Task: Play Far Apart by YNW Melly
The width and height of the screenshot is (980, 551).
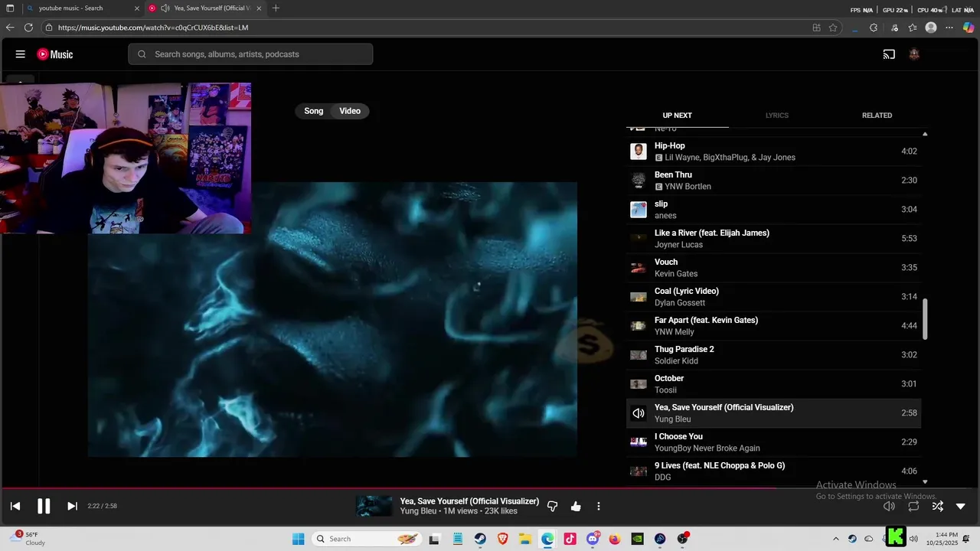Action: pyautogui.click(x=773, y=326)
